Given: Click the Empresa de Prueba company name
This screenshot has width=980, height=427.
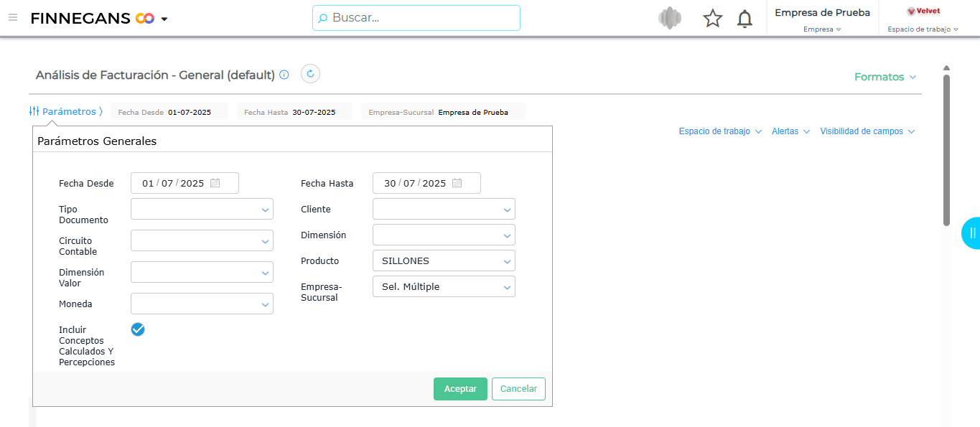Looking at the screenshot, I should (x=822, y=12).
